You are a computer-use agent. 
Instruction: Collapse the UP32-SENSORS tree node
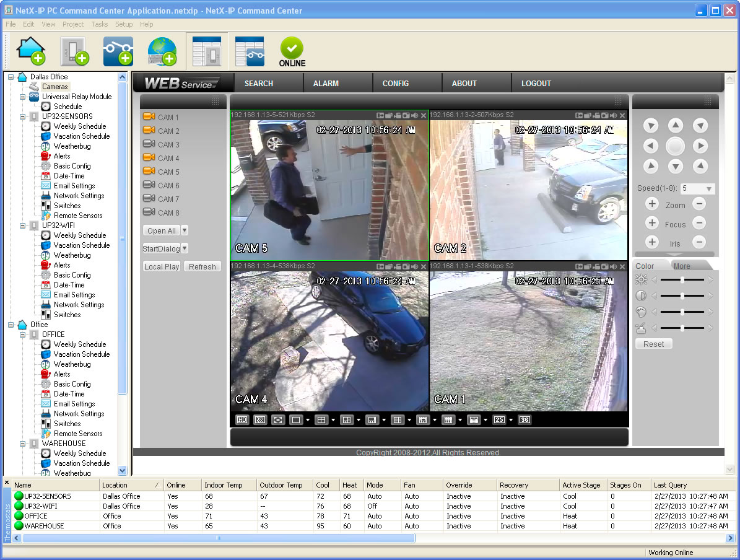click(x=22, y=116)
